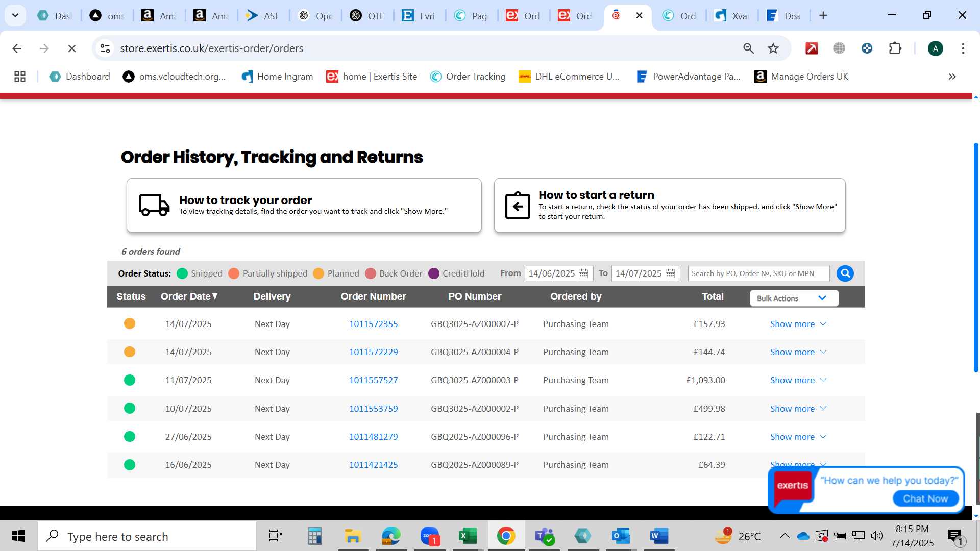The width and height of the screenshot is (980, 551).
Task: Open a new browser tab
Action: point(823,16)
